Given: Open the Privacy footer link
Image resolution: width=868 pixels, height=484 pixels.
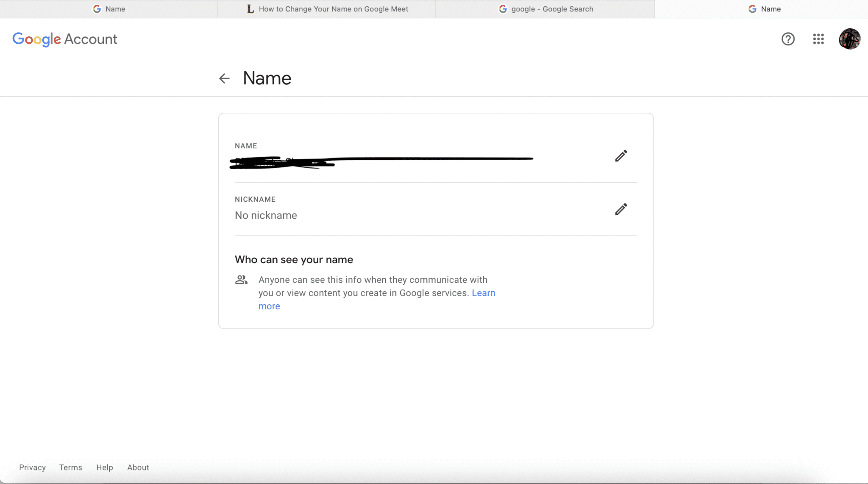Looking at the screenshot, I should pos(32,467).
